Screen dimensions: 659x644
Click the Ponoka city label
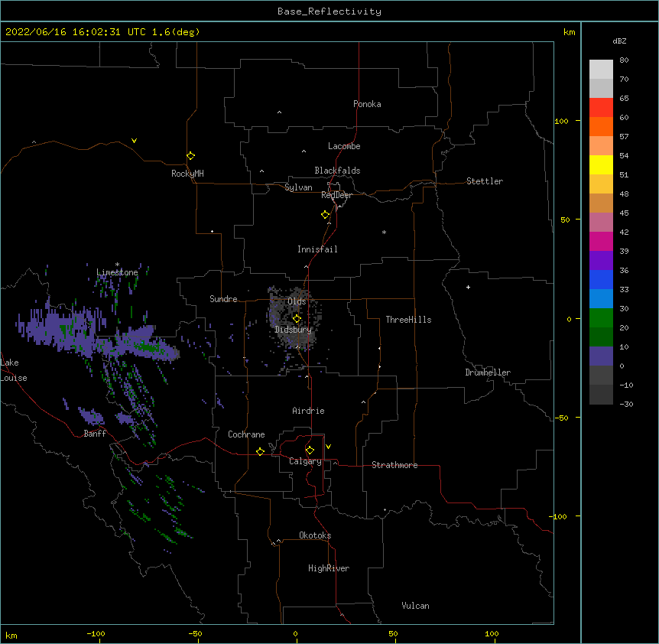pos(367,104)
